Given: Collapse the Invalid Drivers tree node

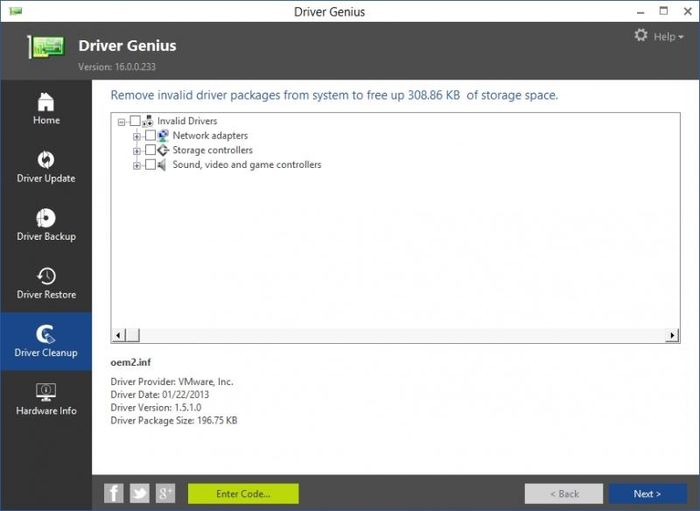Looking at the screenshot, I should click(121, 122).
